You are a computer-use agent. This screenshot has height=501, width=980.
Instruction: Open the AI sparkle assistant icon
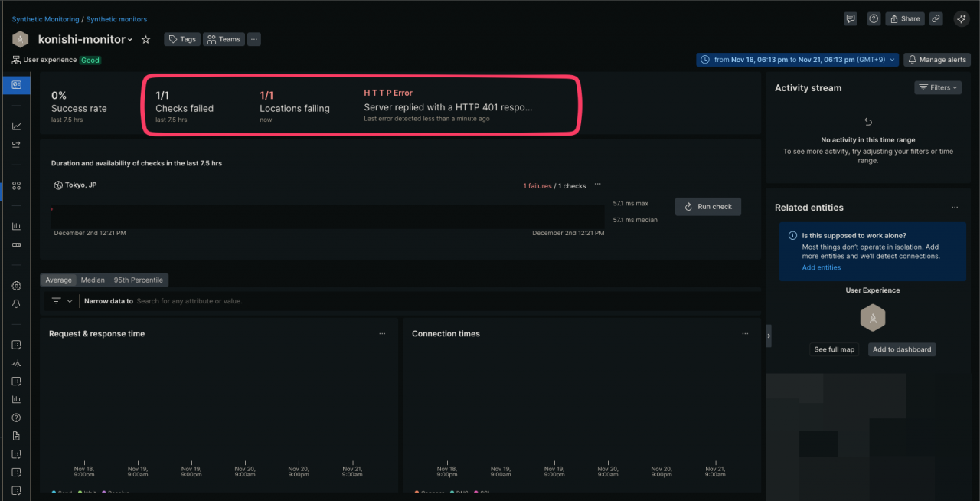click(x=962, y=19)
